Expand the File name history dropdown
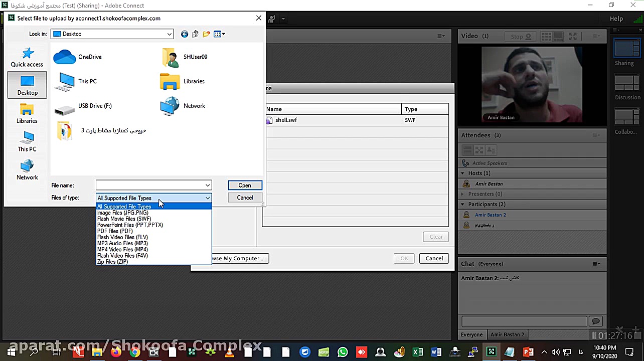The image size is (644, 361). (207, 186)
